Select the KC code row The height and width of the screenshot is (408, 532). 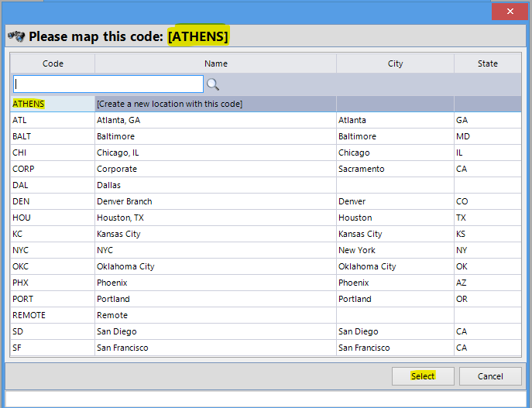[53, 234]
